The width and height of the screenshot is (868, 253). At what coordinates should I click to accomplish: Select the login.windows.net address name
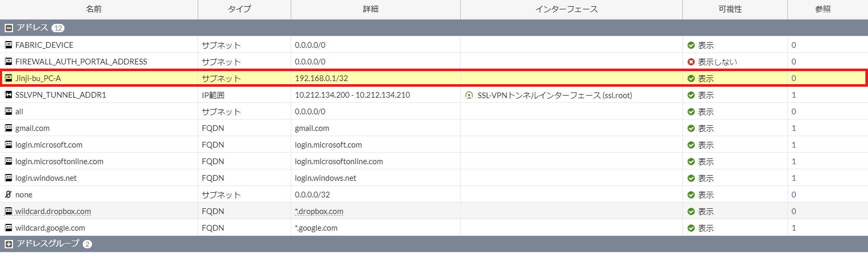(46, 178)
